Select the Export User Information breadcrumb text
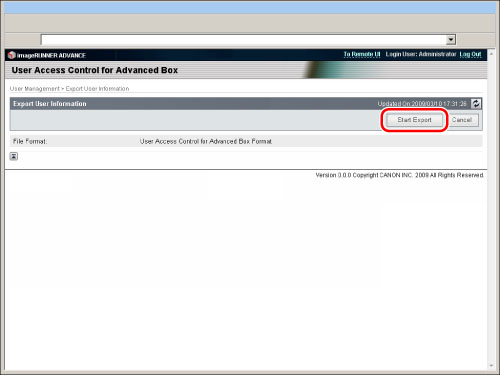Image resolution: width=500 pixels, height=375 pixels. (x=97, y=89)
